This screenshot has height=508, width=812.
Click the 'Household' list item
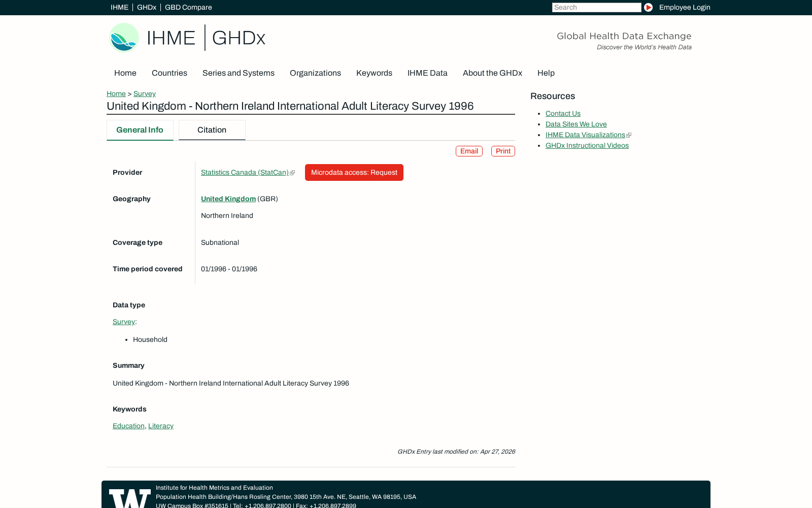(x=150, y=339)
